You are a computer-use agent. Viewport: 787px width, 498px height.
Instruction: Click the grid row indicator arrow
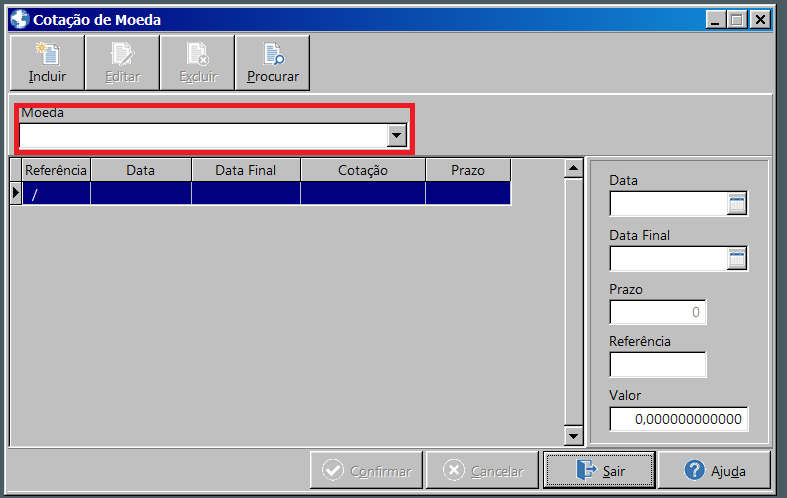pos(16,193)
